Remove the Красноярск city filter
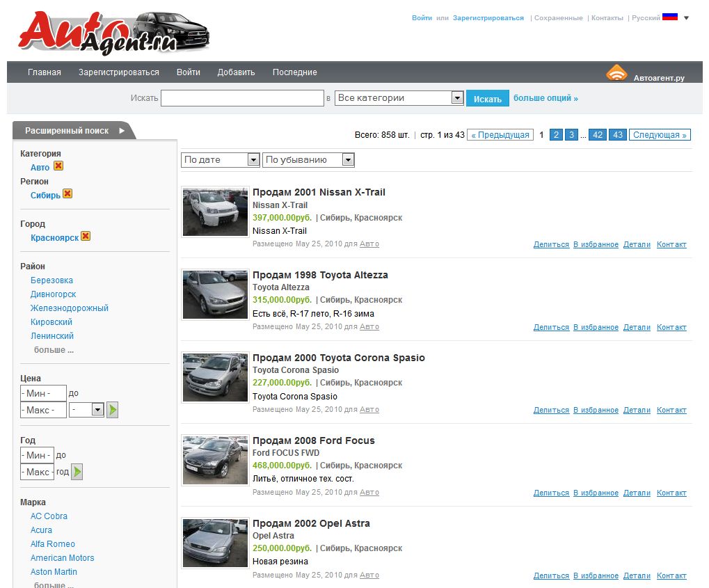This screenshot has width=709, height=588. coord(86,236)
